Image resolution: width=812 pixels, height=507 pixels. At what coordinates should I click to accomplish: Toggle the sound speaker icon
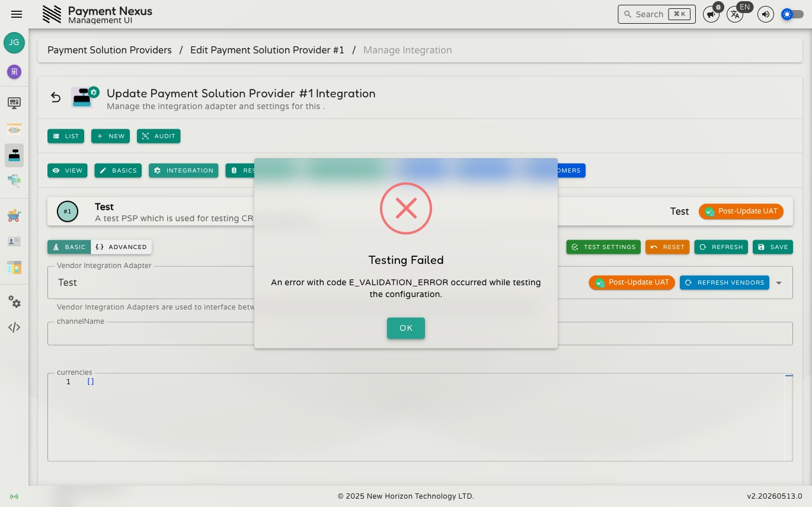pos(766,14)
